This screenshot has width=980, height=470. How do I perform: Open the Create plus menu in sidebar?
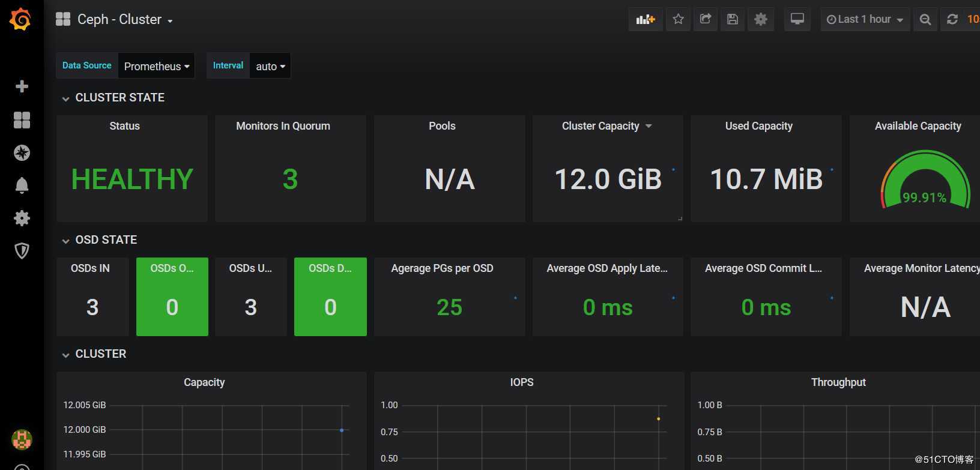click(22, 86)
